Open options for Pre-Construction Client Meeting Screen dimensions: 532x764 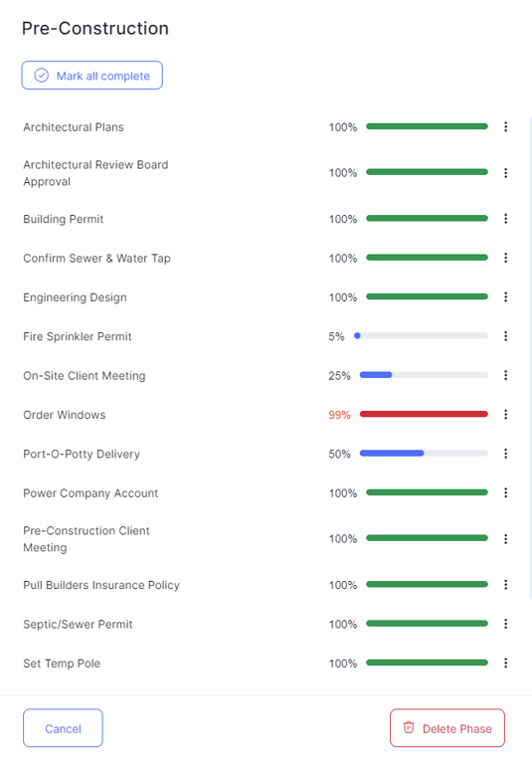pos(506,539)
